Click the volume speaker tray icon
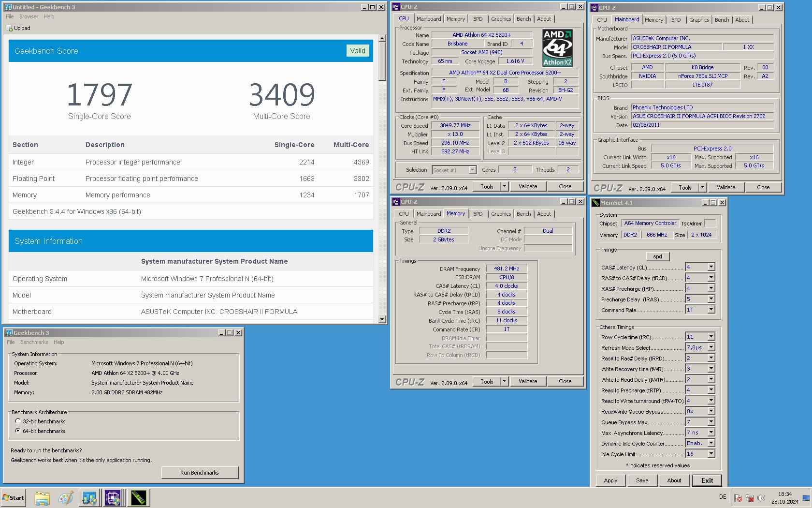 761,498
